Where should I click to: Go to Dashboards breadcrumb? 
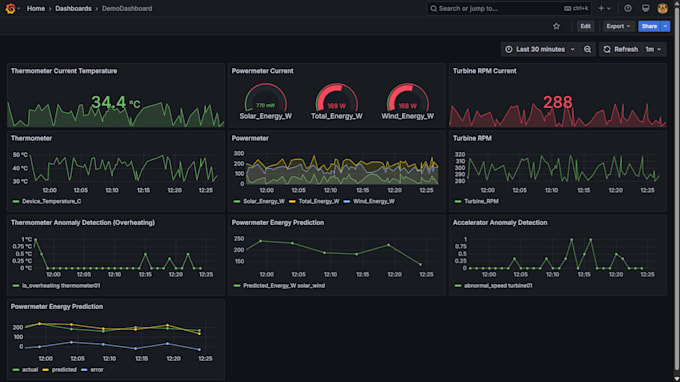73,8
